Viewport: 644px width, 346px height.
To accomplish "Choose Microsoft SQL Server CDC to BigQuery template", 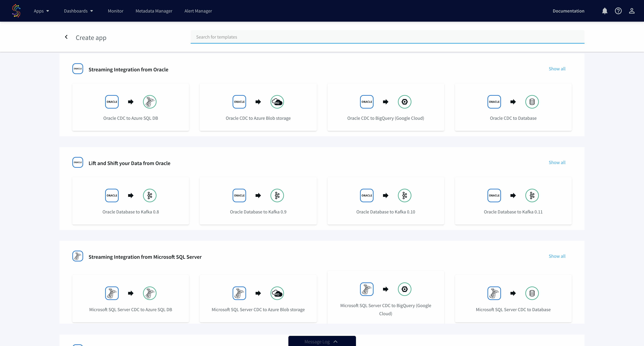I will (x=386, y=297).
